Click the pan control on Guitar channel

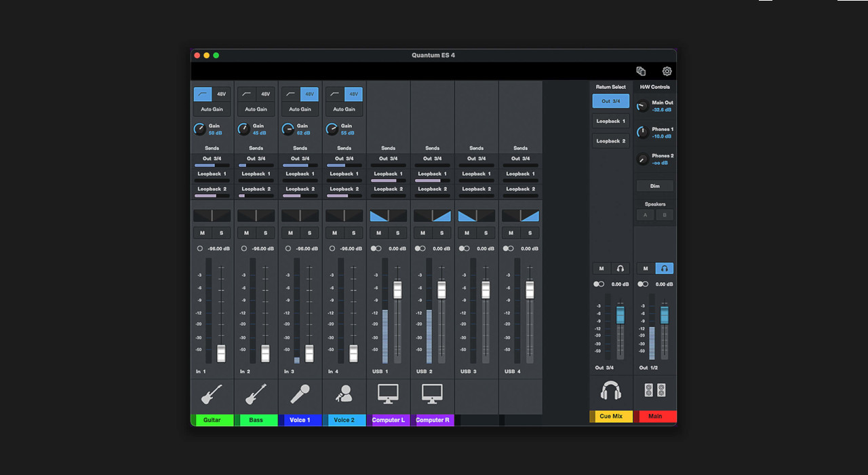click(212, 216)
